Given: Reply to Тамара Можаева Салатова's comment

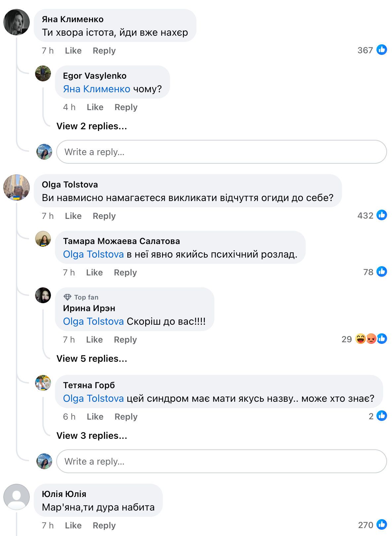Looking at the screenshot, I should (x=125, y=272).
